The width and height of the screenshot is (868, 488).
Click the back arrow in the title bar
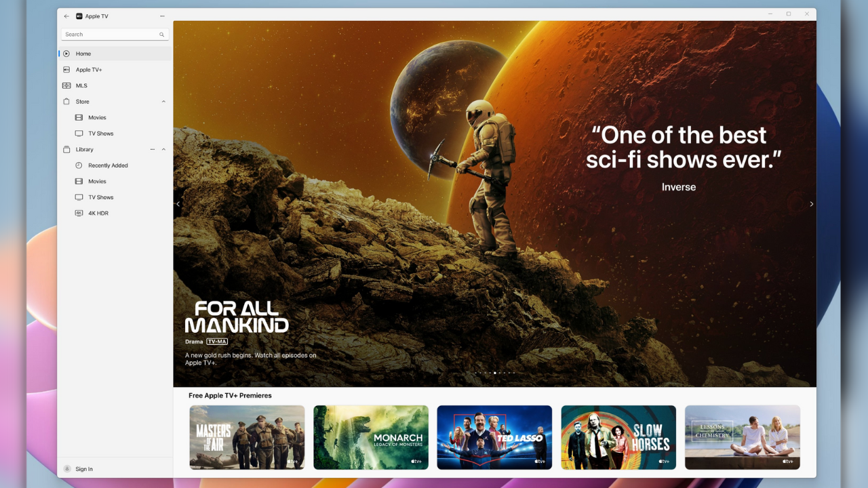[66, 16]
